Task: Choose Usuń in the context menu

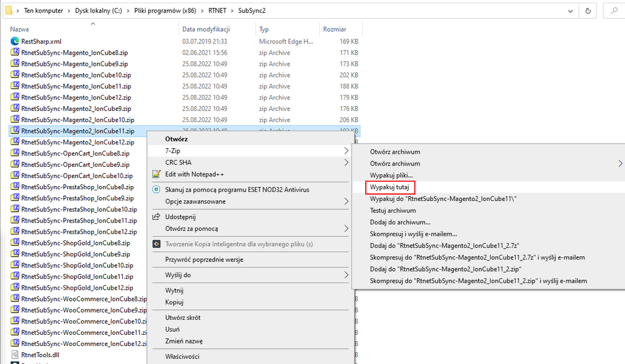Action: coord(172,329)
